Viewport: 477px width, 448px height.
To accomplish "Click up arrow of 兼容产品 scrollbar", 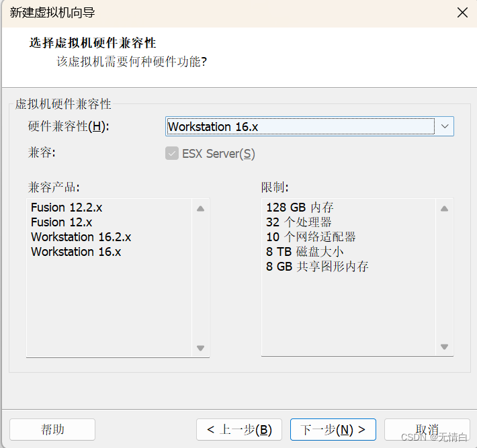I will pyautogui.click(x=200, y=209).
